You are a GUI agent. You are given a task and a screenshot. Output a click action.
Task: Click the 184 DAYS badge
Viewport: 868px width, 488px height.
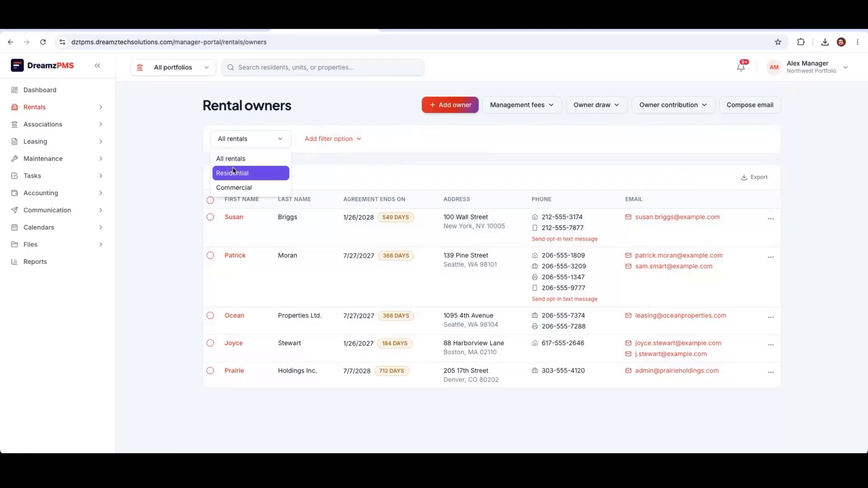point(395,343)
